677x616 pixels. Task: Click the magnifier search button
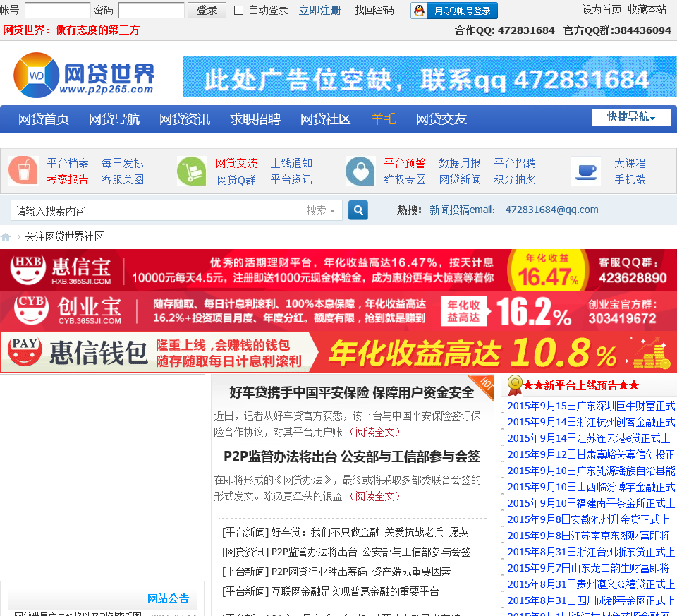pyautogui.click(x=358, y=210)
